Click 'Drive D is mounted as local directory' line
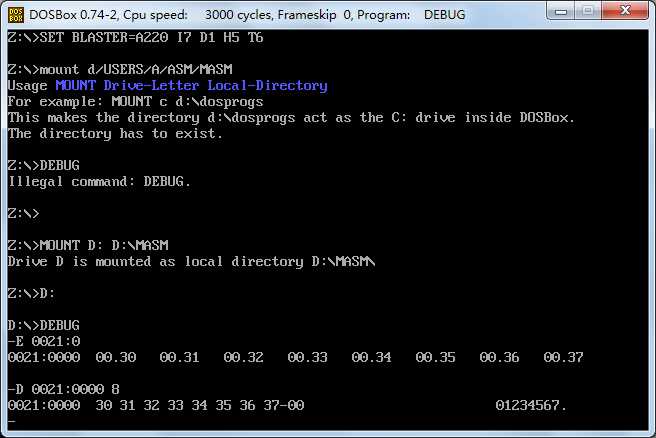 192,261
